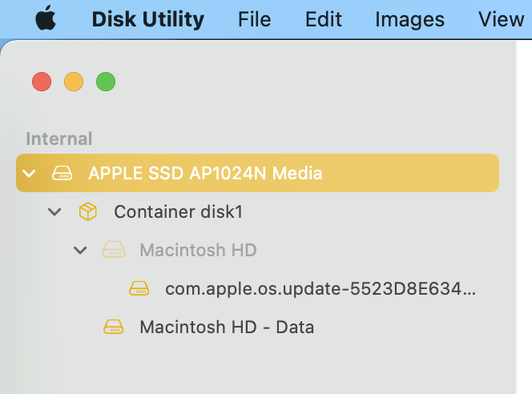Select the Container disk1 entry

coord(178,211)
